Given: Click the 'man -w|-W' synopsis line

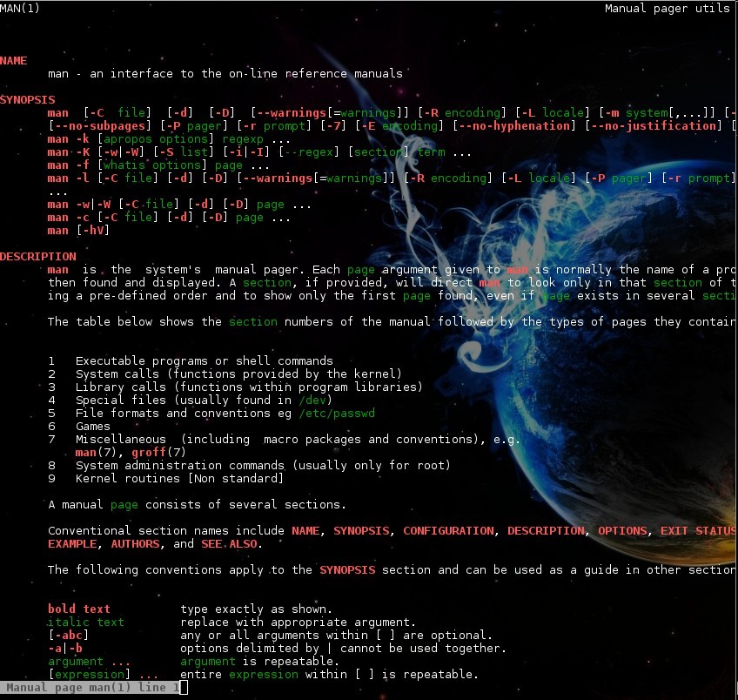Looking at the screenshot, I should pos(179,205).
